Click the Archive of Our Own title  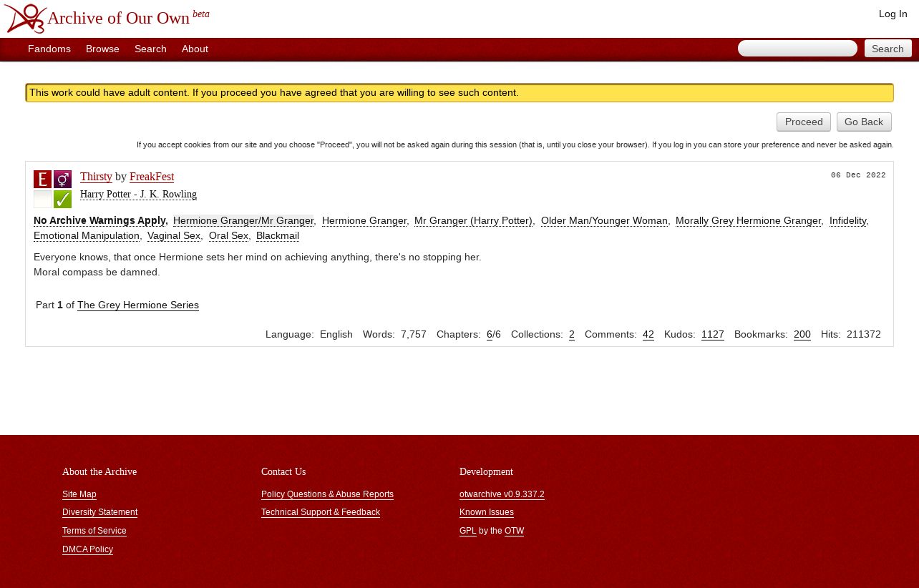point(118,19)
